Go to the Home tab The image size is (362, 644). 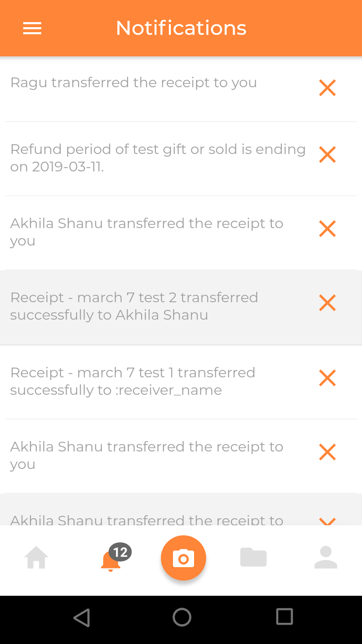click(x=36, y=557)
